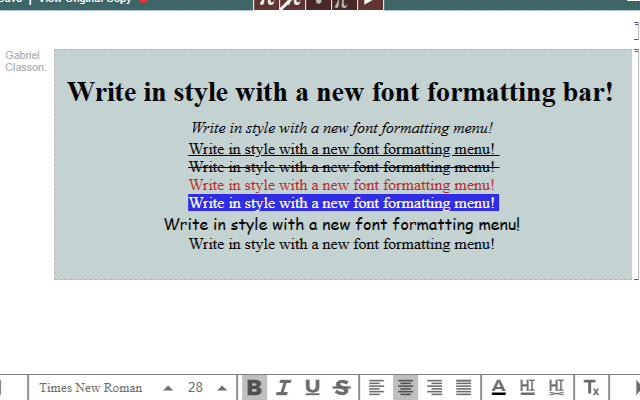
Task: Click the highlighted blue text line
Action: point(342,203)
